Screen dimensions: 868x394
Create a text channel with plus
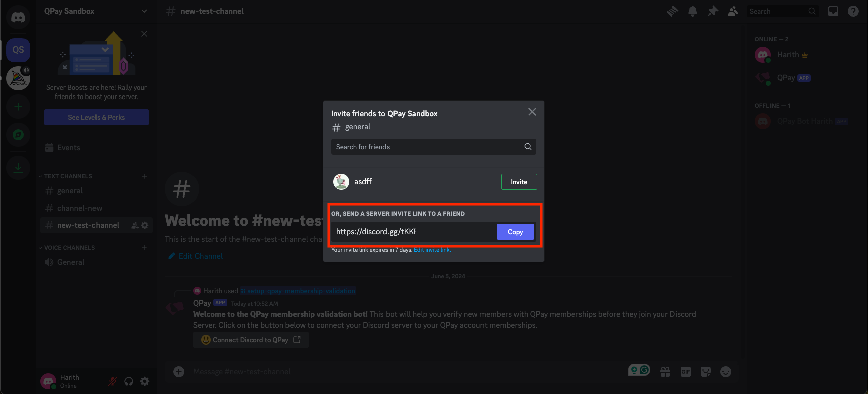144,176
